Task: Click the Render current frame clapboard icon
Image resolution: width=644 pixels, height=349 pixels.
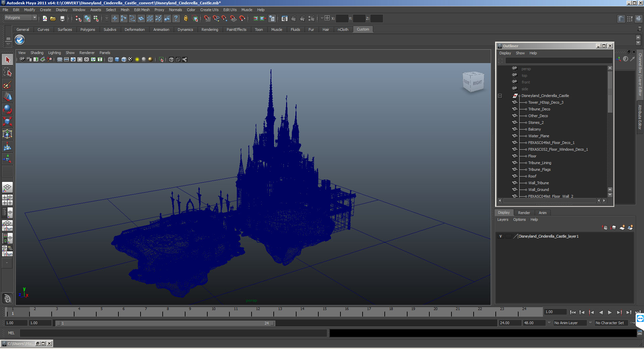Action: (x=293, y=18)
